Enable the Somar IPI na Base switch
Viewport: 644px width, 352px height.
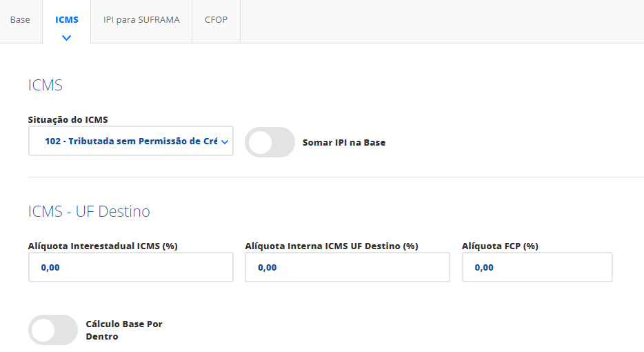pyautogui.click(x=270, y=142)
